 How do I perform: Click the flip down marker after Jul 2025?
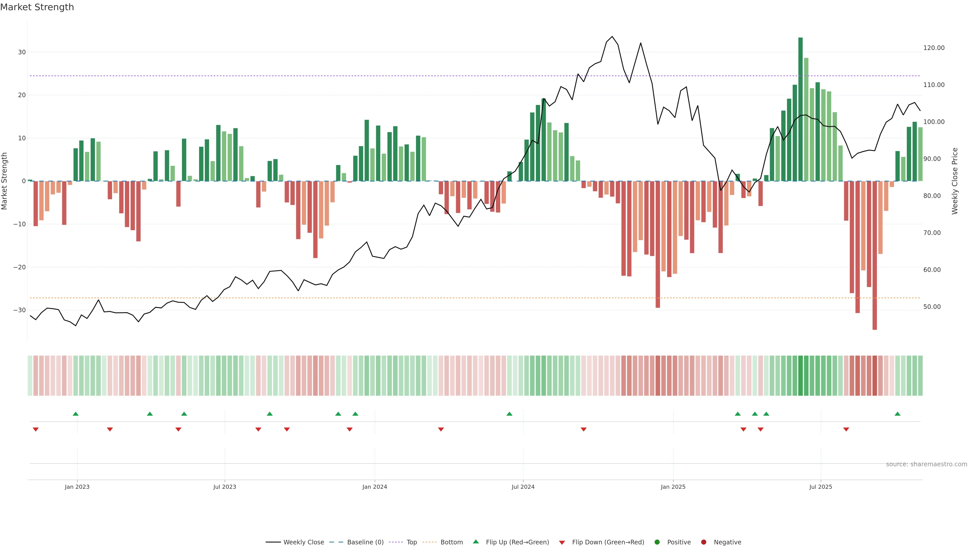tap(846, 429)
